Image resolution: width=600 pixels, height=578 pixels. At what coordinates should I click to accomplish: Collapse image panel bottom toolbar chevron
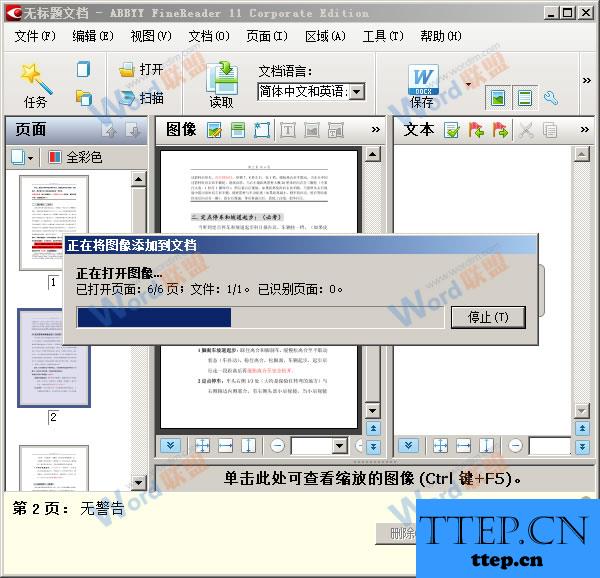tap(170, 446)
